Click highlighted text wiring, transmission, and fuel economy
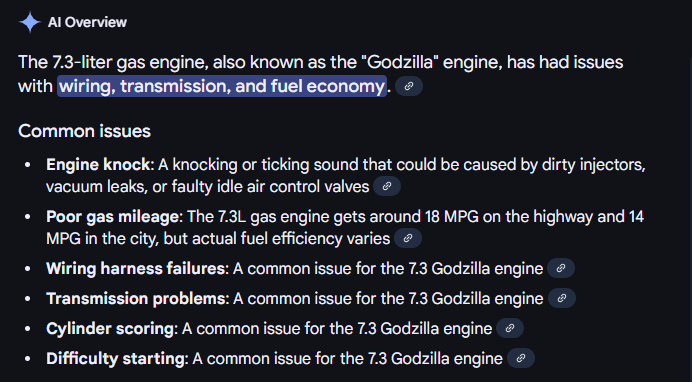The width and height of the screenshot is (692, 382). click(222, 86)
